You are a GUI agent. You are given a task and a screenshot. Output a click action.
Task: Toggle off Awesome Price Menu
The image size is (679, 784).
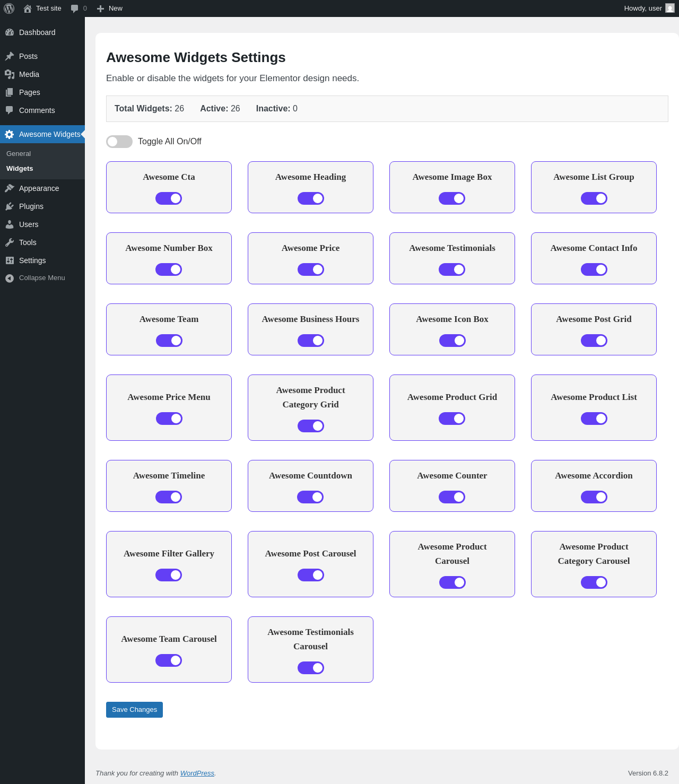coord(169,419)
